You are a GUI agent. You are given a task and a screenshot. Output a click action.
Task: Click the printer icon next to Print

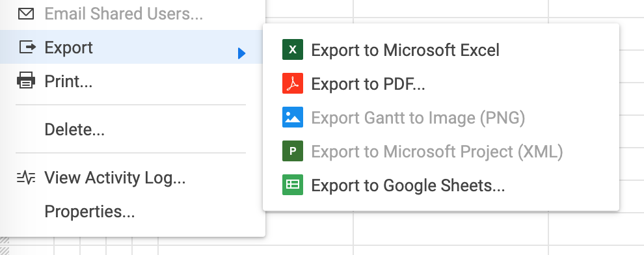click(26, 81)
